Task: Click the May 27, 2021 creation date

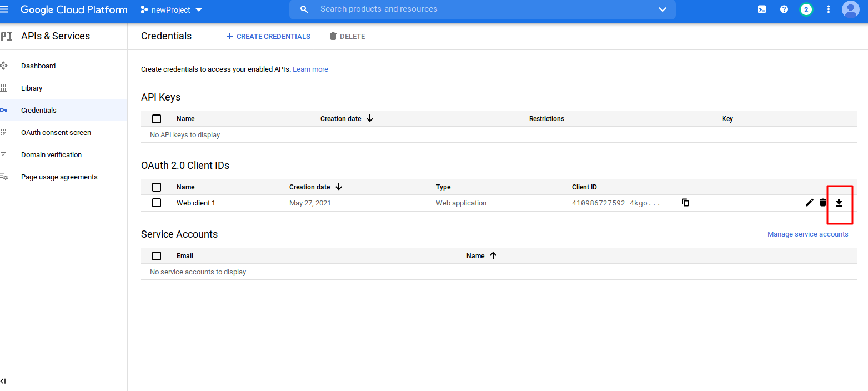Action: coord(310,203)
